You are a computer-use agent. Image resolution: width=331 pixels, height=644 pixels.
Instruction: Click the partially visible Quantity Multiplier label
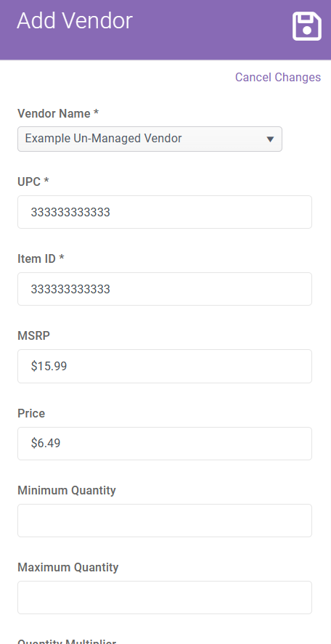click(67, 641)
